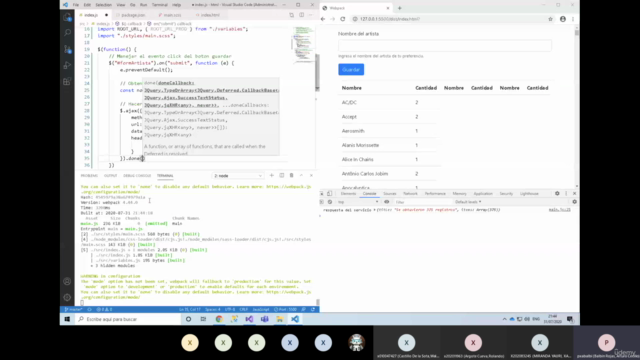
Task: Open File Explorer from the taskbar
Action: click(x=280, y=319)
